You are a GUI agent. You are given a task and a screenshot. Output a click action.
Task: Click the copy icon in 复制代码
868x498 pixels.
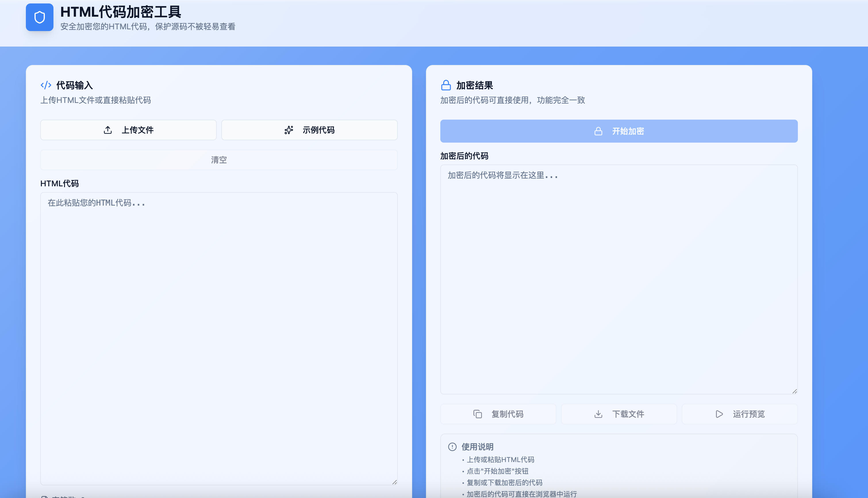coord(477,414)
